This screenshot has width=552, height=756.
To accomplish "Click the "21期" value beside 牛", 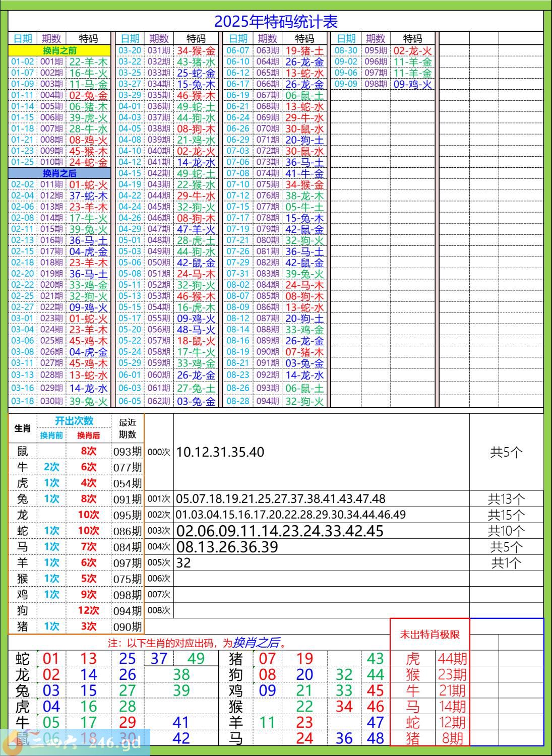I will [x=452, y=690].
